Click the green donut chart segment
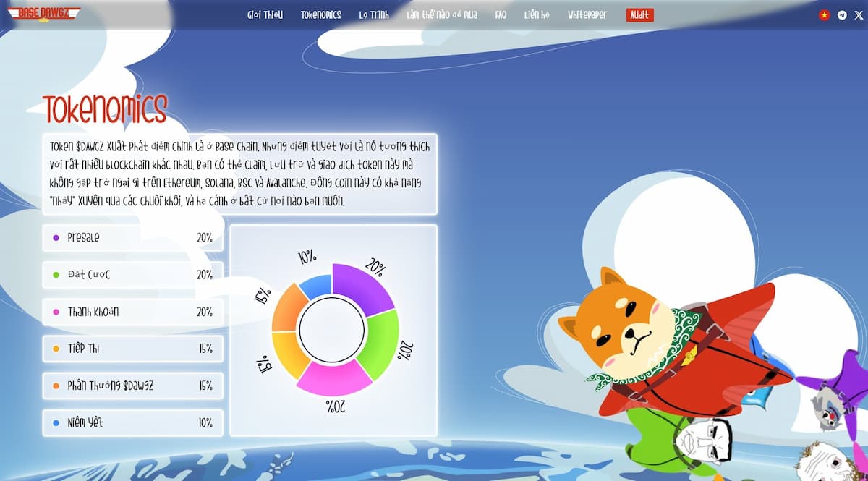The image size is (868, 481). coord(383,344)
